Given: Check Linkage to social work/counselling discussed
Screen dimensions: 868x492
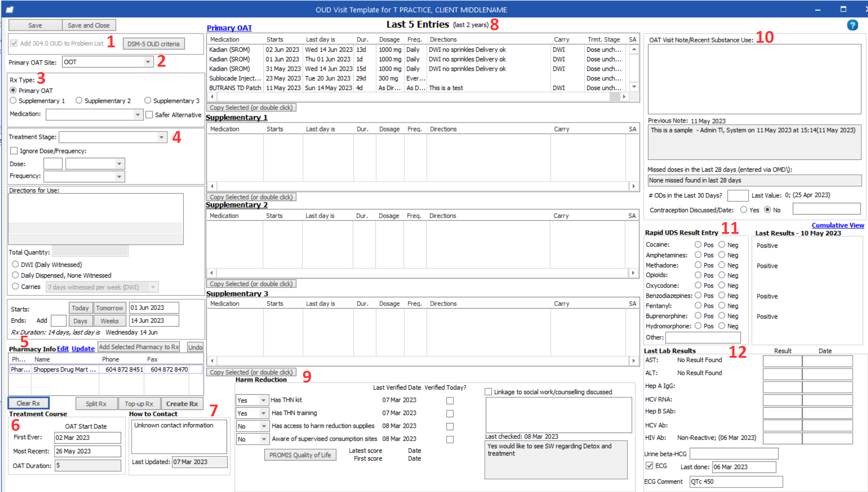Looking at the screenshot, I should pos(489,392).
